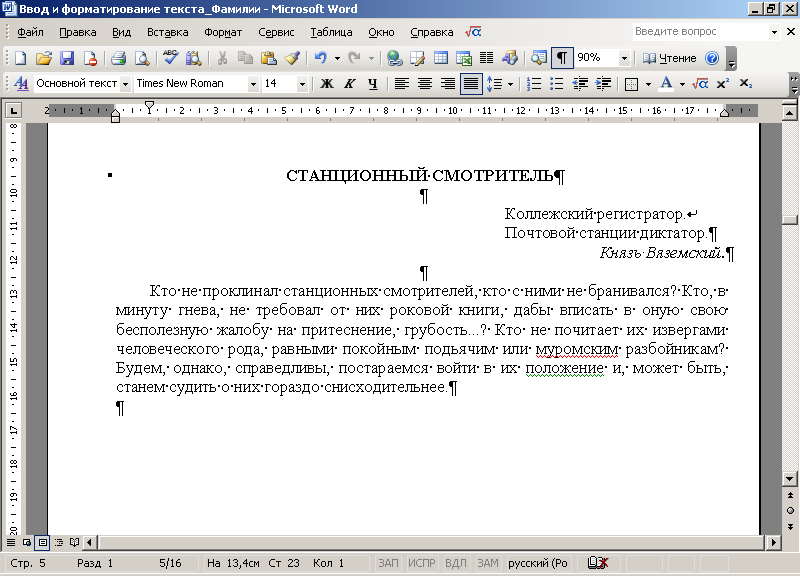The height and width of the screenshot is (576, 800).
Task: Open the Справка menu
Action: [432, 32]
